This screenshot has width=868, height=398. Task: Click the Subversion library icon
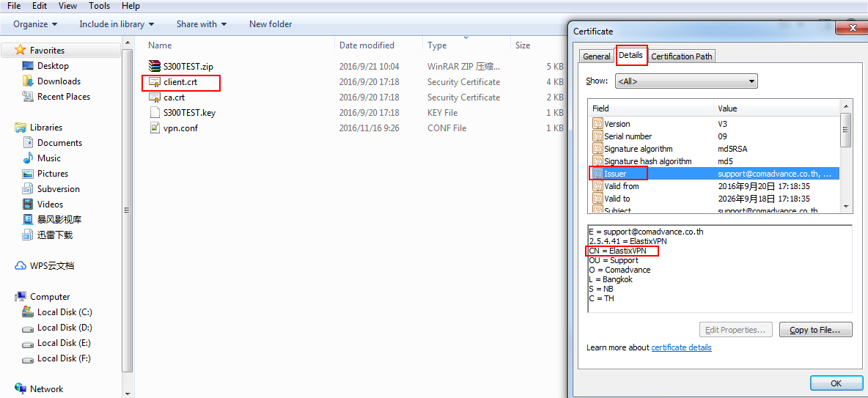(x=29, y=189)
